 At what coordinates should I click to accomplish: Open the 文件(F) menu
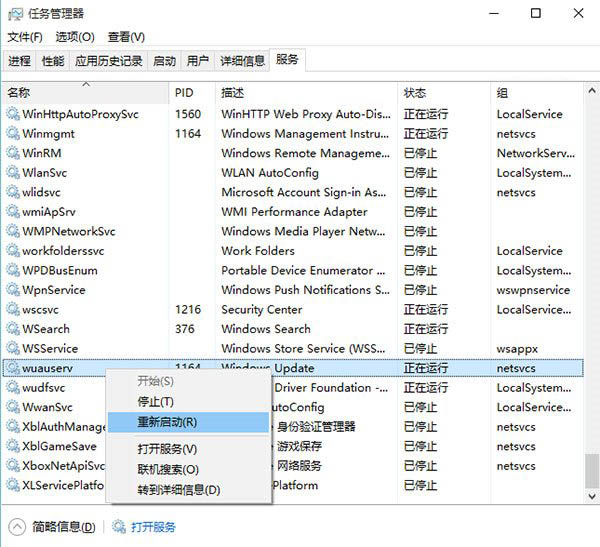tap(25, 37)
